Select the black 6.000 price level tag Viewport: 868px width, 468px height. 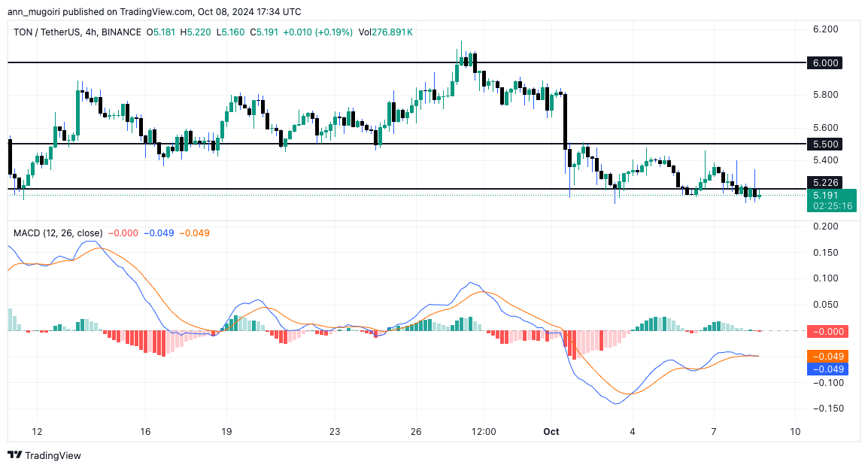[824, 62]
